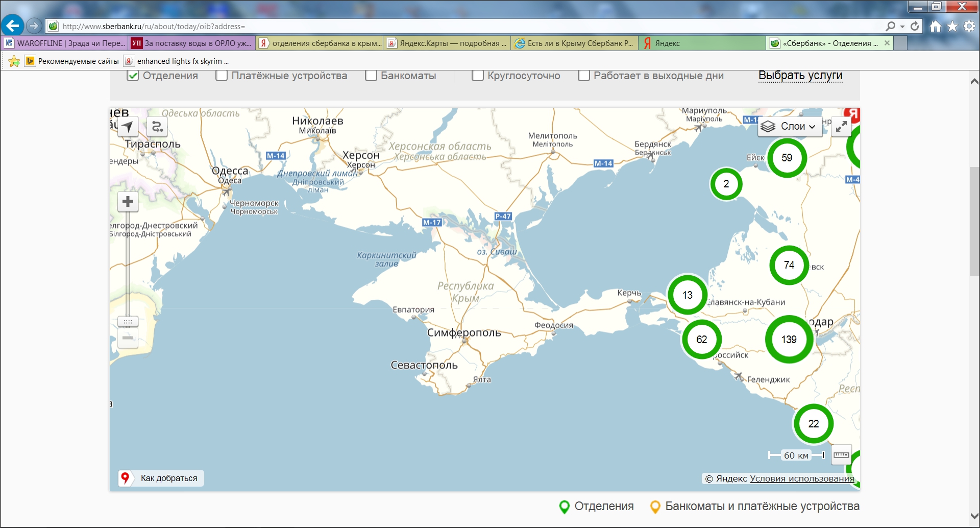Click the browser back arrow button
This screenshot has height=528, width=980.
tap(12, 26)
